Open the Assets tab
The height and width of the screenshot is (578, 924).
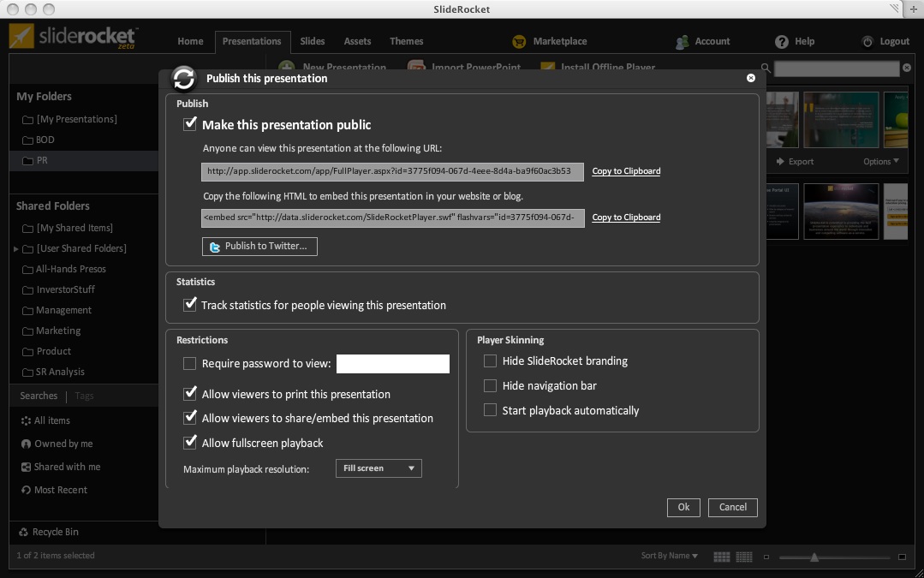(357, 41)
